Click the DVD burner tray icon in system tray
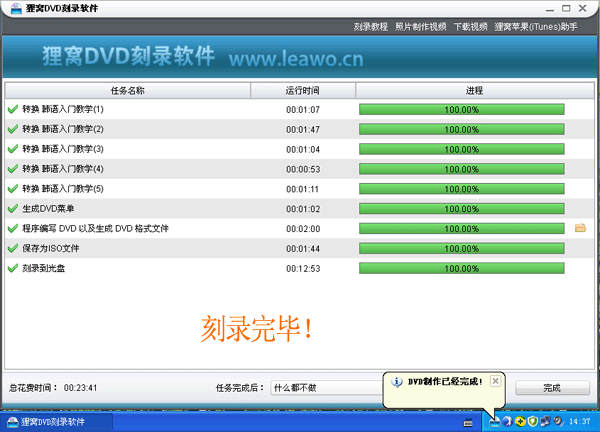The width and height of the screenshot is (600, 432). (x=495, y=422)
